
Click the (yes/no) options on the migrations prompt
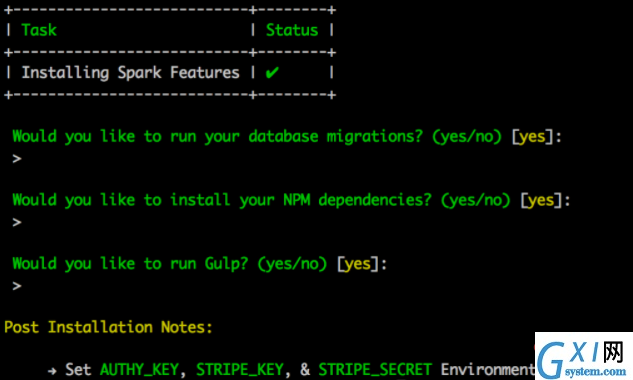467,136
